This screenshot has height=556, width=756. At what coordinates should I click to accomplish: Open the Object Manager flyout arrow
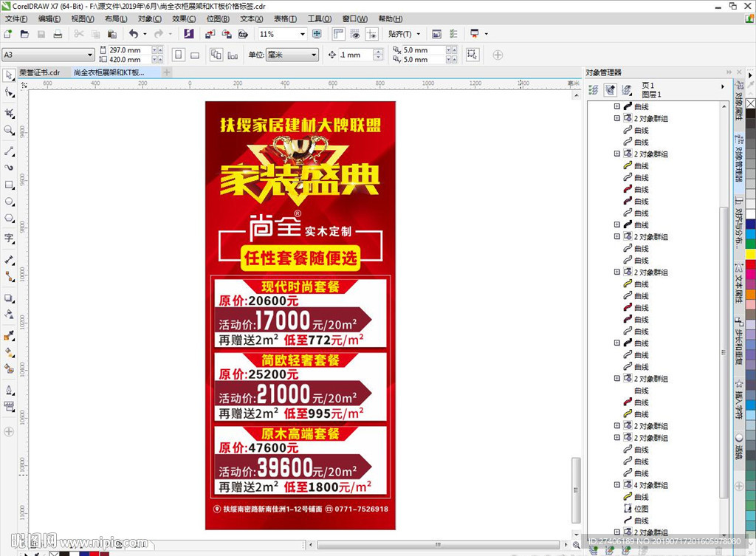point(722,87)
